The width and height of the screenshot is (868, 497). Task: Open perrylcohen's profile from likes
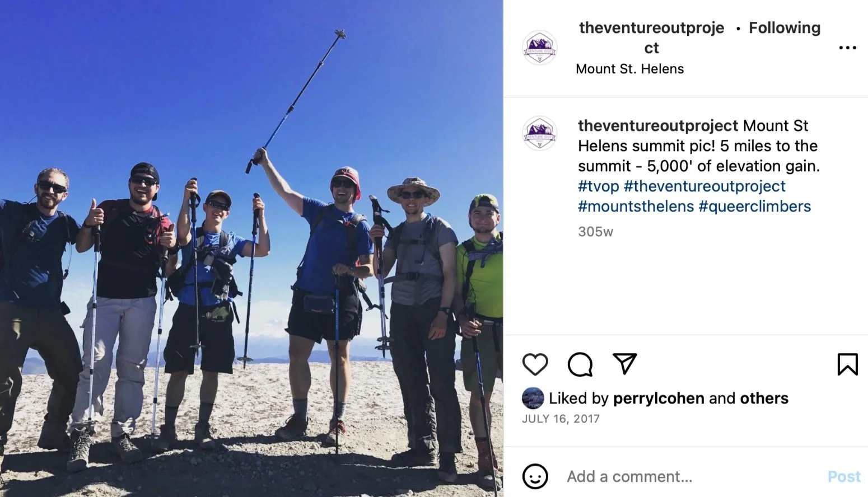coord(659,398)
